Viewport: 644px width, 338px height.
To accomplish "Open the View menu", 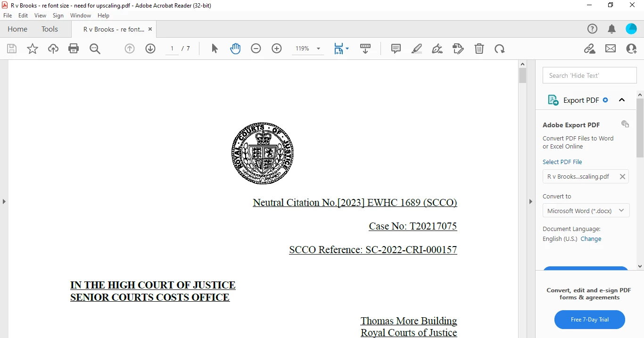I will coord(41,16).
